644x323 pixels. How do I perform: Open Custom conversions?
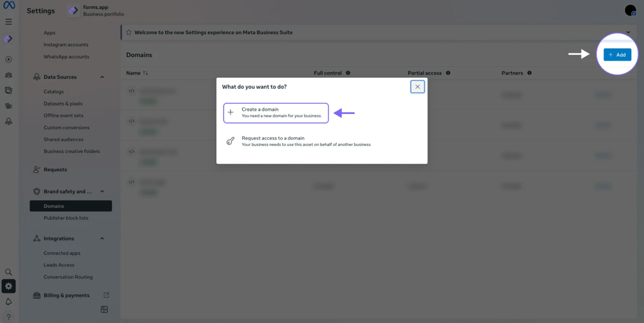[x=66, y=127]
